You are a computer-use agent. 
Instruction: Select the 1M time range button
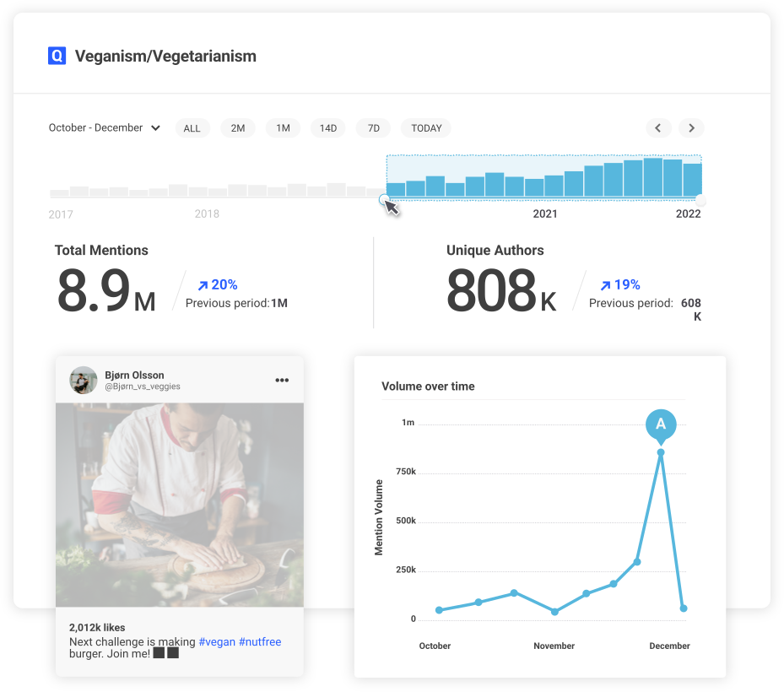(x=283, y=128)
